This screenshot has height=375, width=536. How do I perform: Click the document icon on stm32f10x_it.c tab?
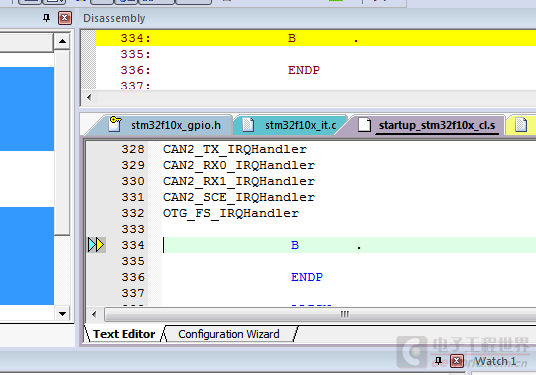coord(248,125)
